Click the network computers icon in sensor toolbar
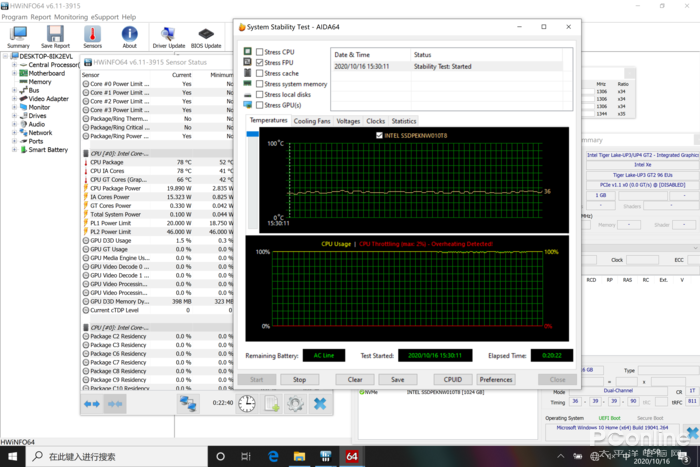Viewport: 700px width, 467px height. 188,404
